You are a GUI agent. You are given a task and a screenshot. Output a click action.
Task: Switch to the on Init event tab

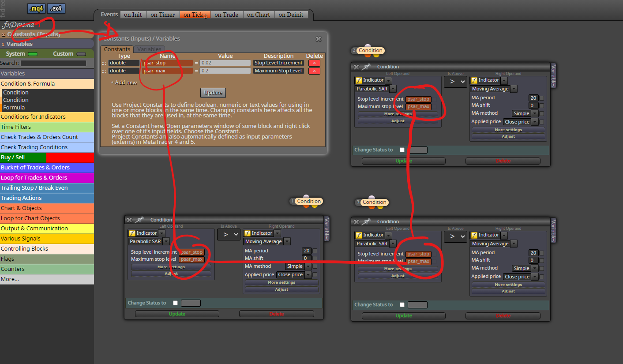pos(133,15)
